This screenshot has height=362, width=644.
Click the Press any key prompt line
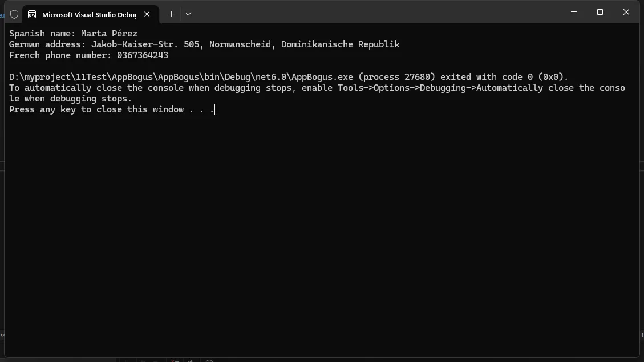[x=111, y=109]
